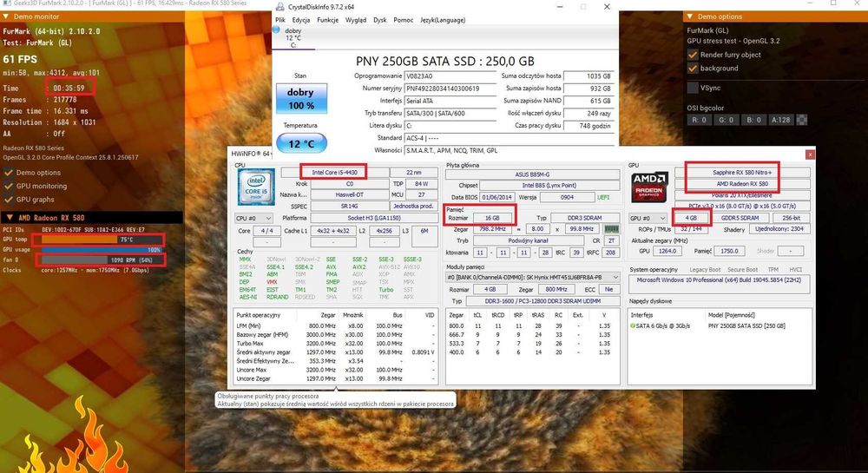Click the fan 1090 RPM bar
Screen dimensions: 868x473
(x=102, y=259)
